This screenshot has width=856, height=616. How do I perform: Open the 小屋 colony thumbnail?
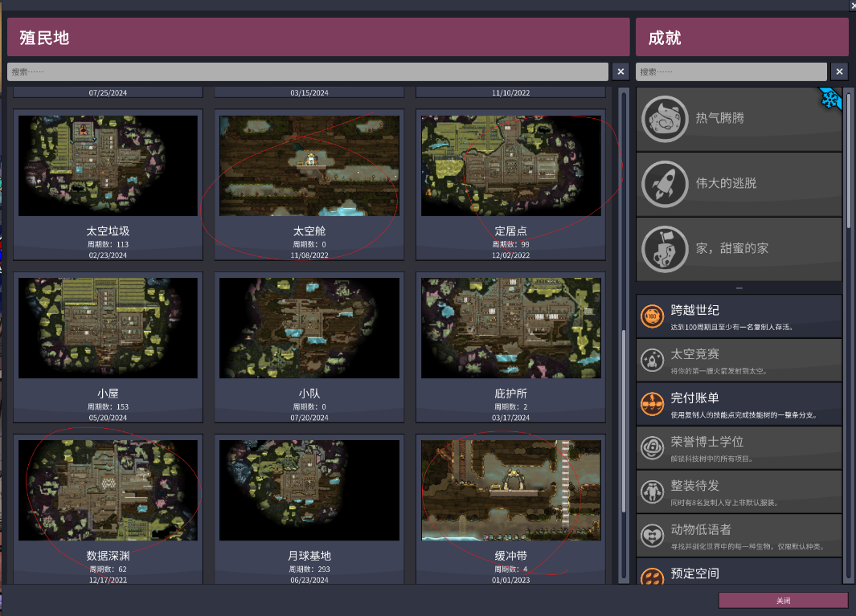(108, 328)
